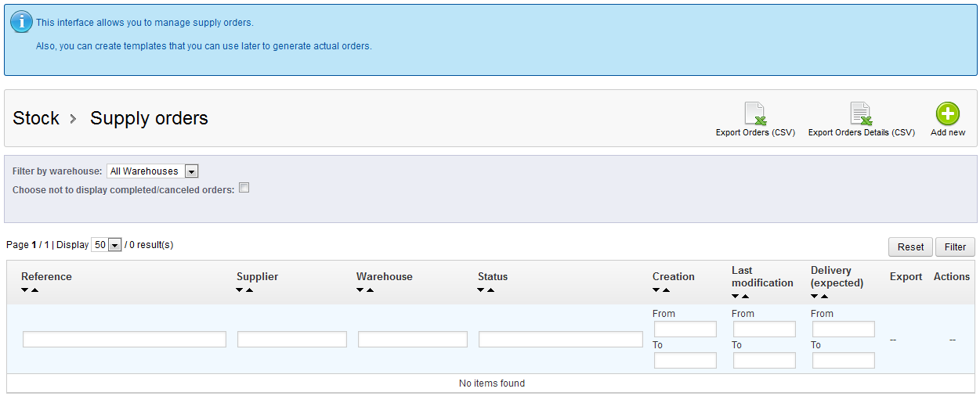The width and height of the screenshot is (980, 396).
Task: Click the Supplier filter input box
Action: (x=292, y=340)
